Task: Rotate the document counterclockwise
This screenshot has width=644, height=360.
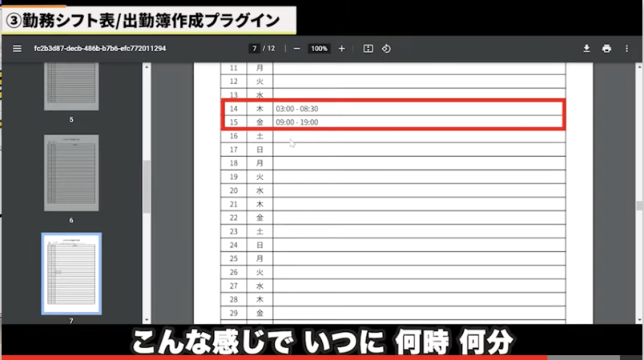Action: [x=386, y=49]
